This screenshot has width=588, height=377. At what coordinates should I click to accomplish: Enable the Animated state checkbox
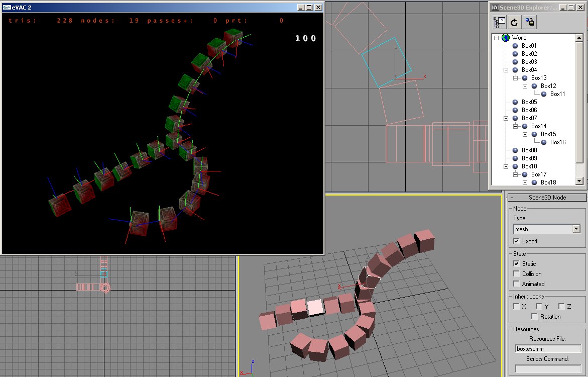tap(516, 284)
